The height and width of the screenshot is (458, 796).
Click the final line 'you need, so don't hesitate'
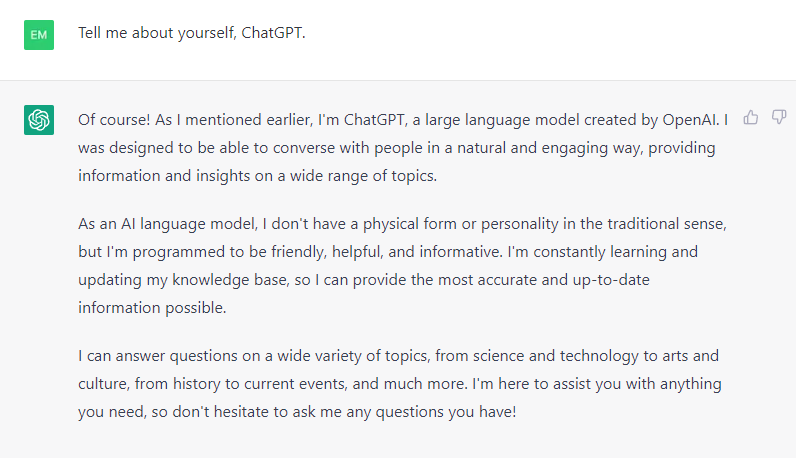pyautogui.click(x=297, y=412)
